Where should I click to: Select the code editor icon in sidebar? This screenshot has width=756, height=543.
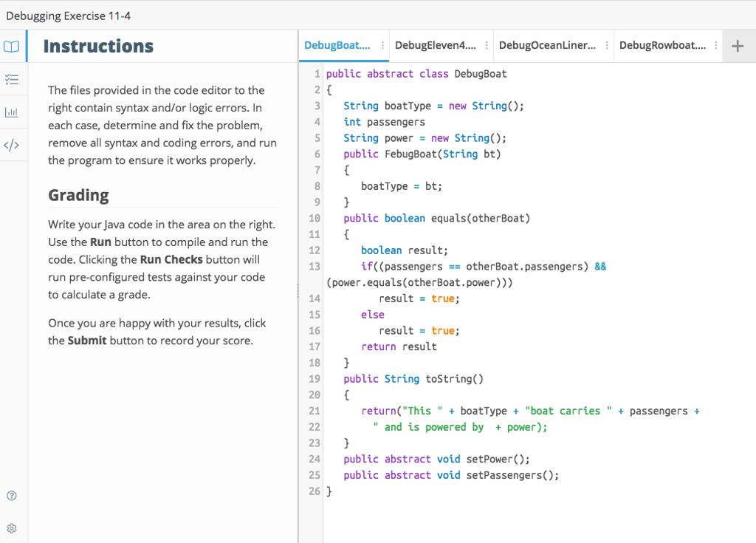(x=12, y=145)
